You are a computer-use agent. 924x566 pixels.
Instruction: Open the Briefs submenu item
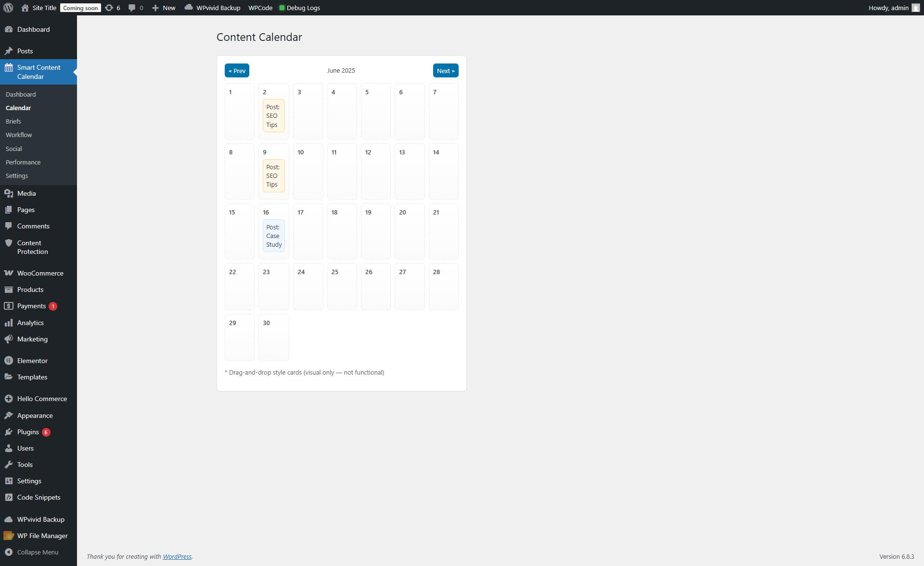tap(13, 121)
